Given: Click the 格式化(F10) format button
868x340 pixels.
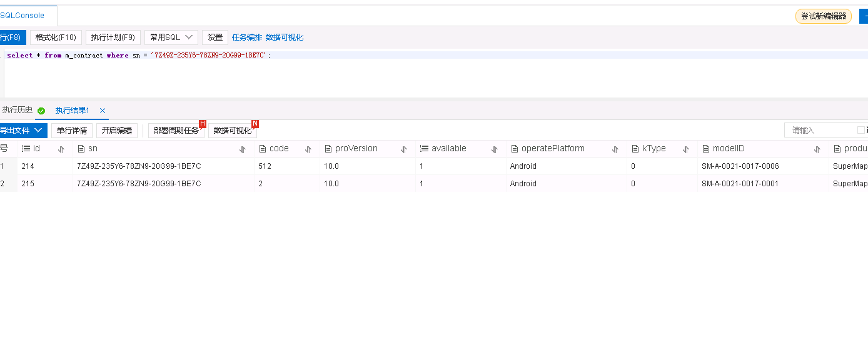Looking at the screenshot, I should tap(56, 37).
